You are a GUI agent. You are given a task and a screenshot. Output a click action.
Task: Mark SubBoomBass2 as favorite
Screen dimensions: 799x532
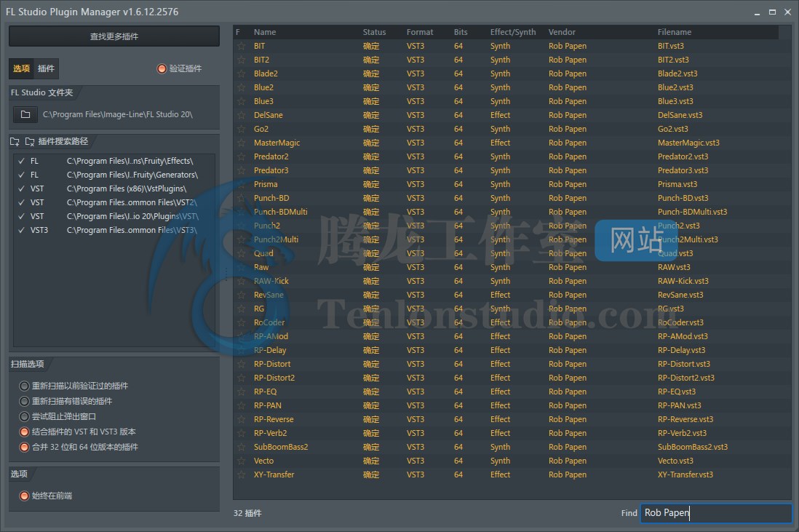click(x=241, y=447)
